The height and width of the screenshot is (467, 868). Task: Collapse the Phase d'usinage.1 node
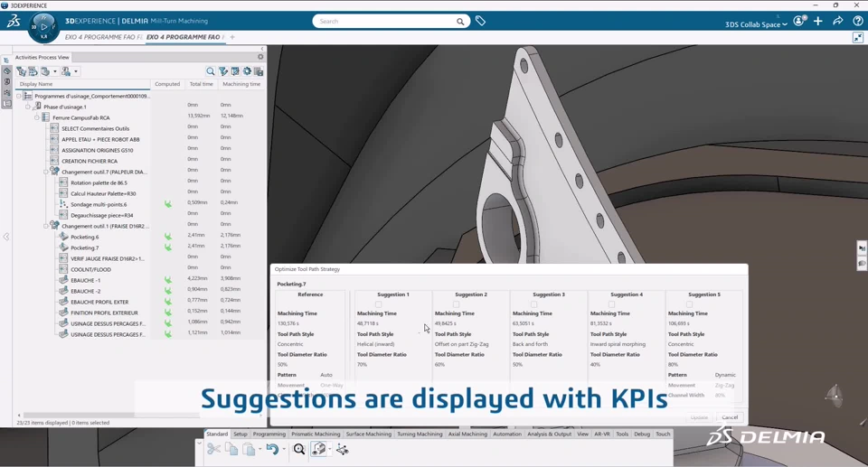[28, 107]
